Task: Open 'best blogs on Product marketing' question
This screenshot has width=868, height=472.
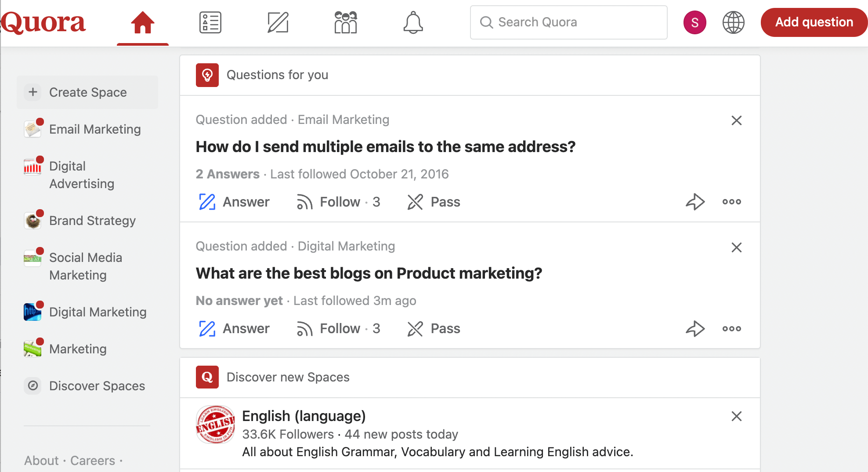Action: [369, 273]
